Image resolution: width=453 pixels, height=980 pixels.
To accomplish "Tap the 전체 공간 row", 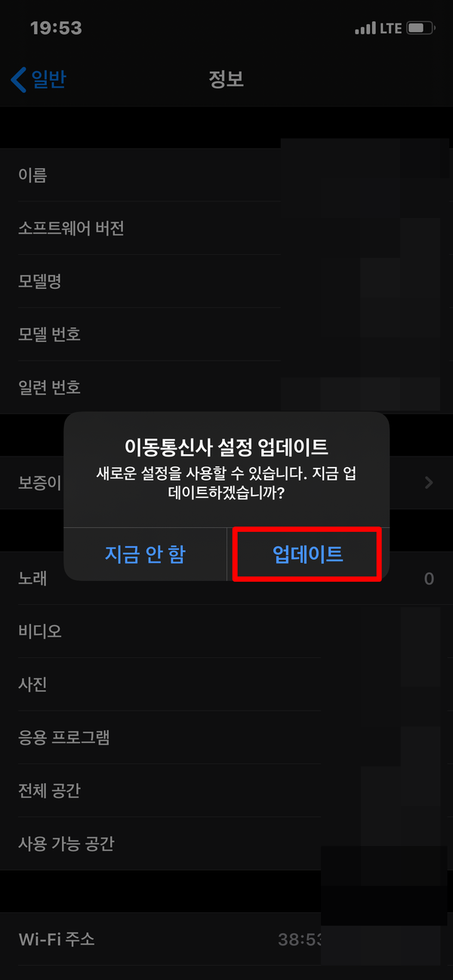I will (x=226, y=790).
